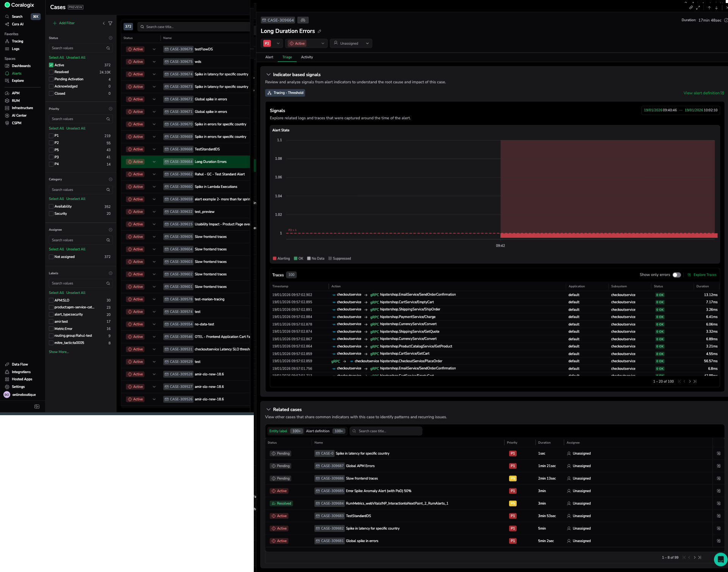Collapse the Indicator based signals section
The height and width of the screenshot is (572, 728).
269,75
